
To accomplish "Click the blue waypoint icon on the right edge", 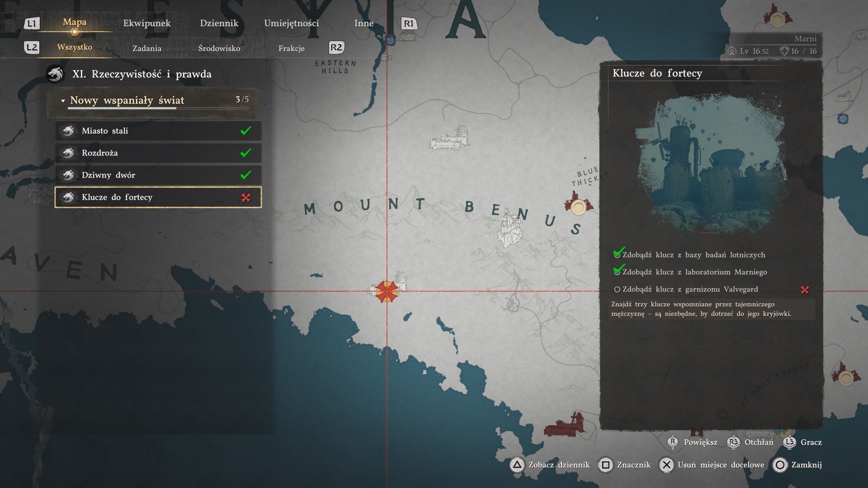I will coord(843,119).
